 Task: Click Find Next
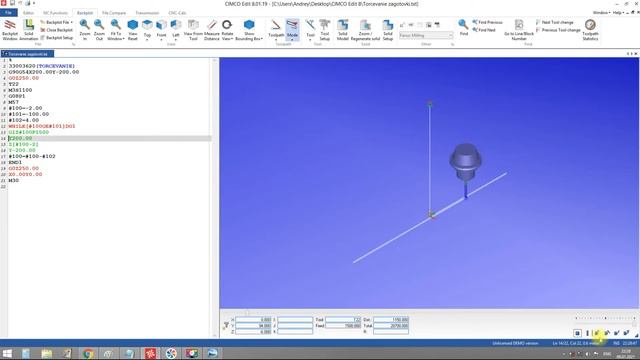484,30
